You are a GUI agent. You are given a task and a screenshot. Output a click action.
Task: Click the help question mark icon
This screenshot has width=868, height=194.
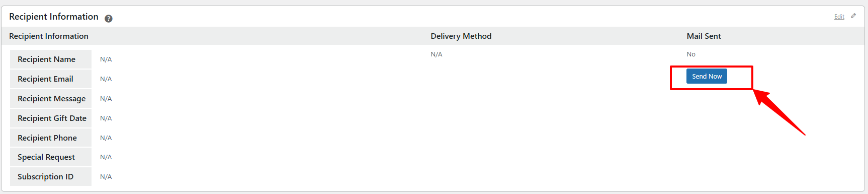(x=109, y=19)
